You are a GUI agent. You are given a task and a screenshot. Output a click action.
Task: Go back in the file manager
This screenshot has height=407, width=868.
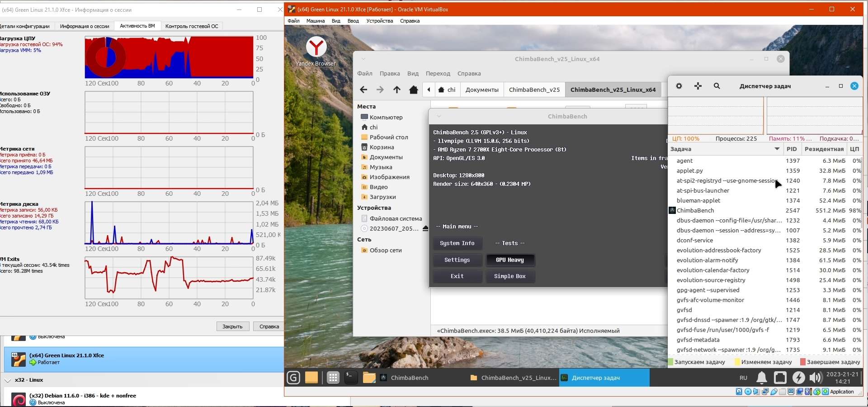363,90
